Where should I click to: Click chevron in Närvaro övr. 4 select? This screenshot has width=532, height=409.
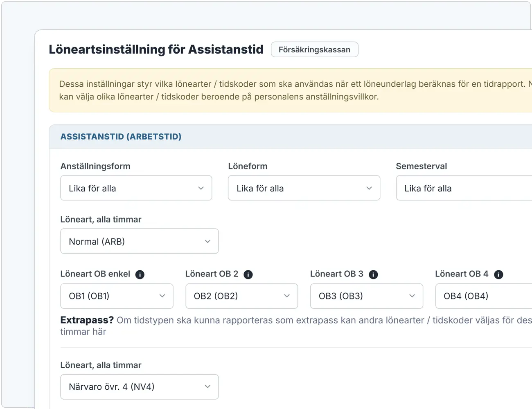point(207,387)
